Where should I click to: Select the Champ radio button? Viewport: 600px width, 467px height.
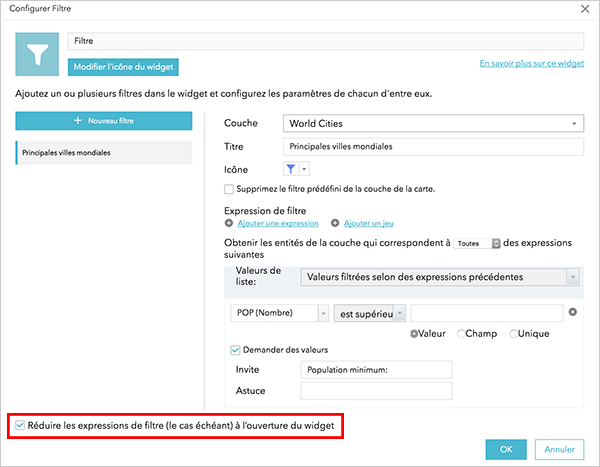click(461, 333)
